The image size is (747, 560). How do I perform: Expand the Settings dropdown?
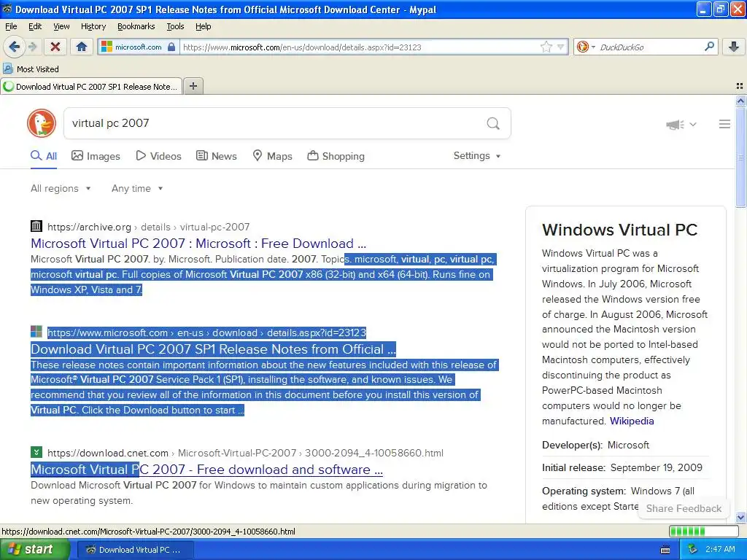click(477, 156)
